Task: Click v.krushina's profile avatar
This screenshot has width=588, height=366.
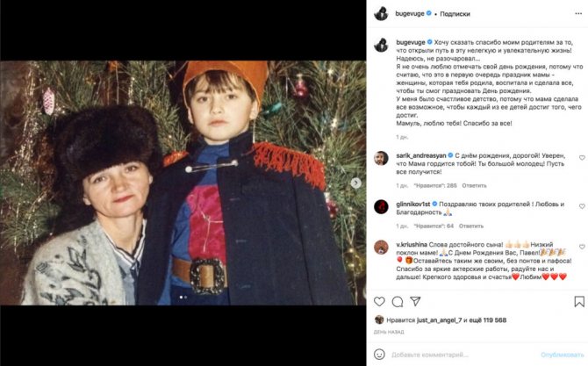Action: pos(381,246)
